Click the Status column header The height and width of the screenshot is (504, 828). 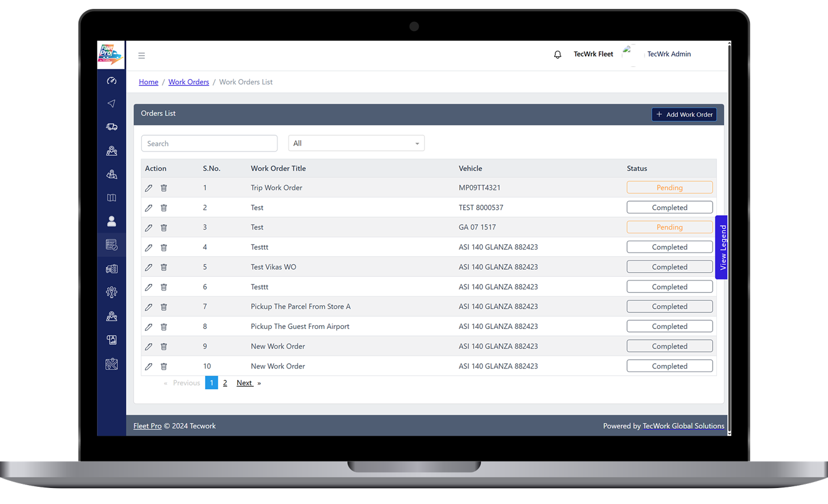point(637,169)
